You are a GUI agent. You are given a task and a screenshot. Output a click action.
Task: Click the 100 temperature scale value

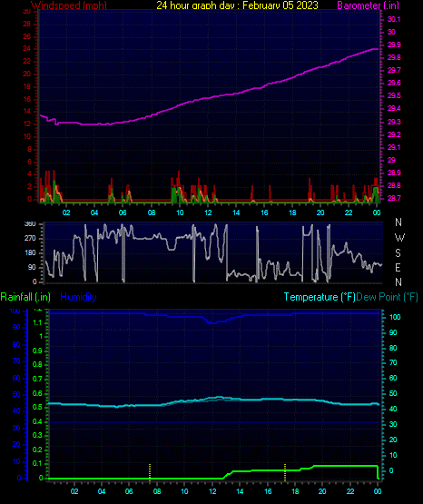click(x=395, y=317)
